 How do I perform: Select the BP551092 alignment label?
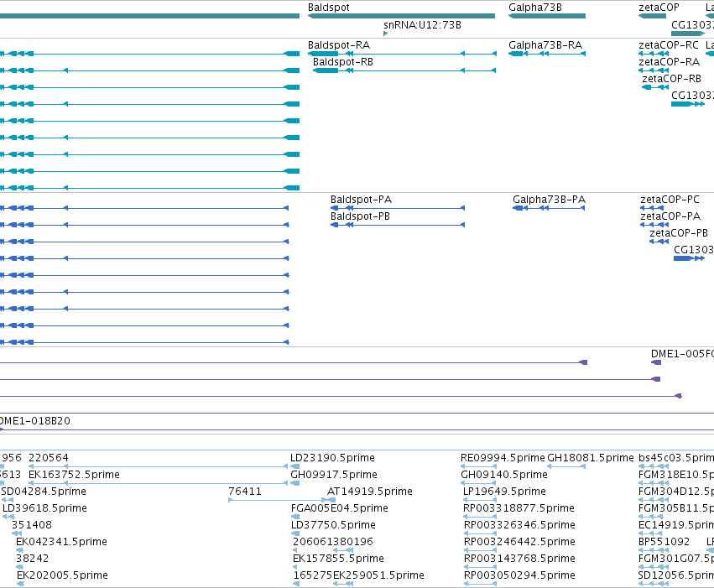click(x=664, y=542)
